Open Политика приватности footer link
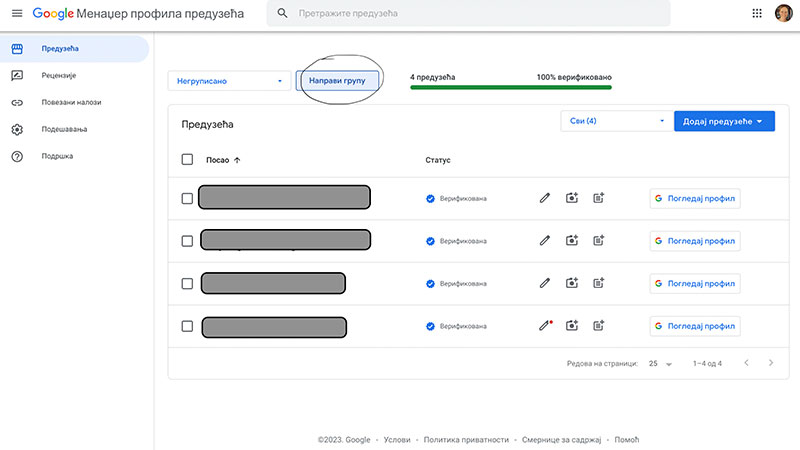800x450 pixels. 466,439
